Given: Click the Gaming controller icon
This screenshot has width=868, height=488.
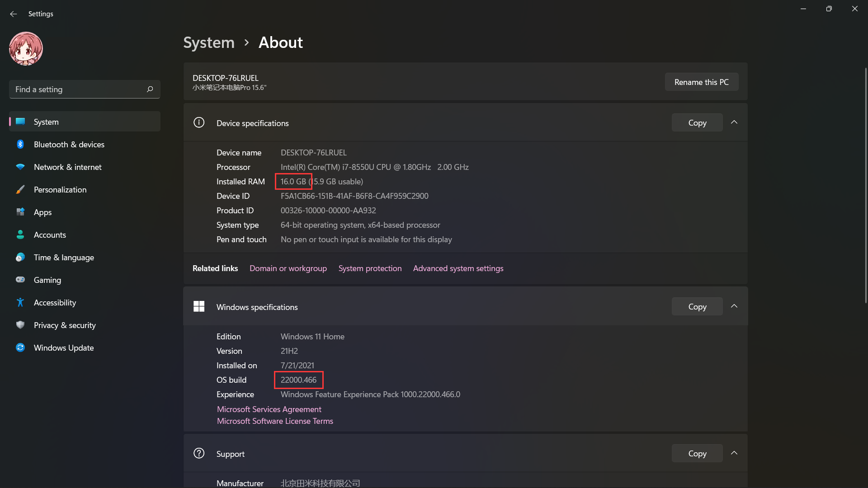Looking at the screenshot, I should tap(20, 280).
